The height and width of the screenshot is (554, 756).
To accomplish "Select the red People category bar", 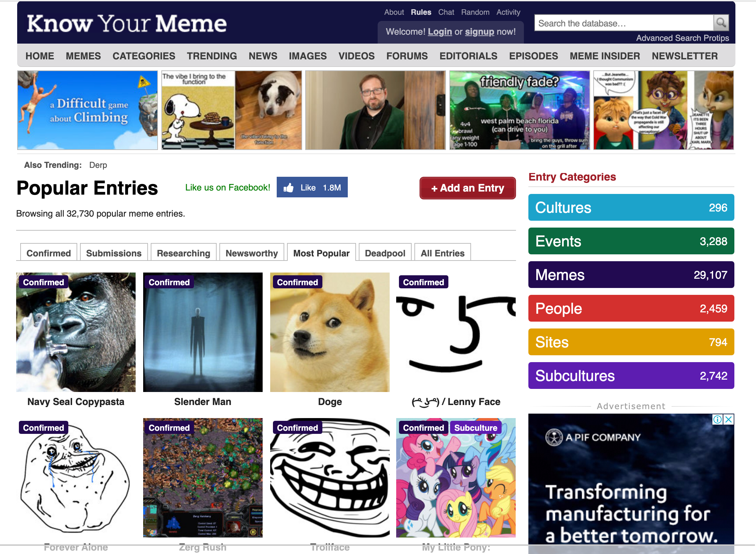I will [631, 308].
